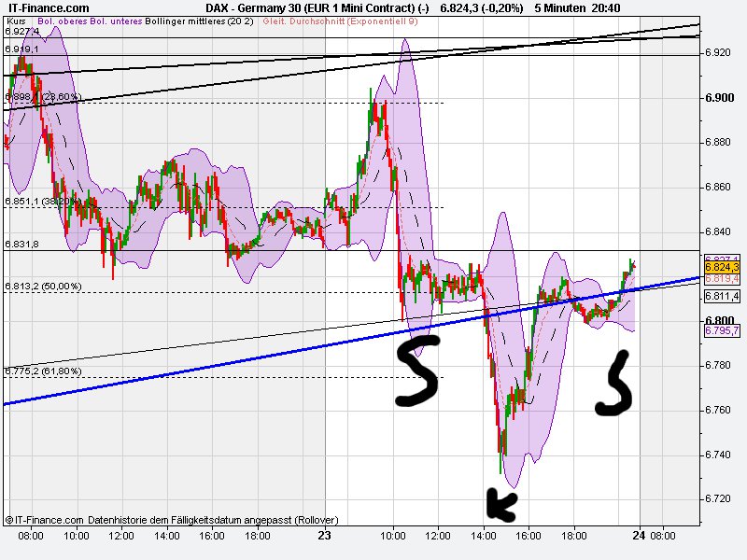
Task: Select the 28,60% Fibonacci retracement label
Action: (x=44, y=94)
